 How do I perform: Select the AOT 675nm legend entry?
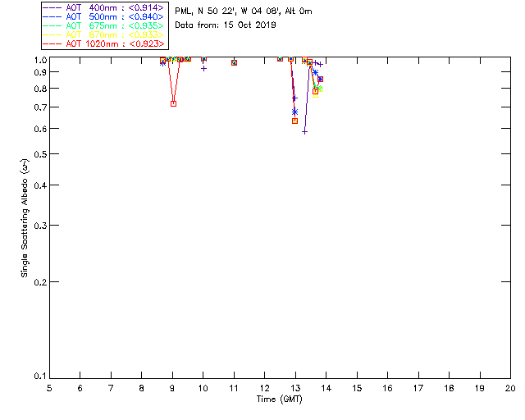click(x=104, y=25)
